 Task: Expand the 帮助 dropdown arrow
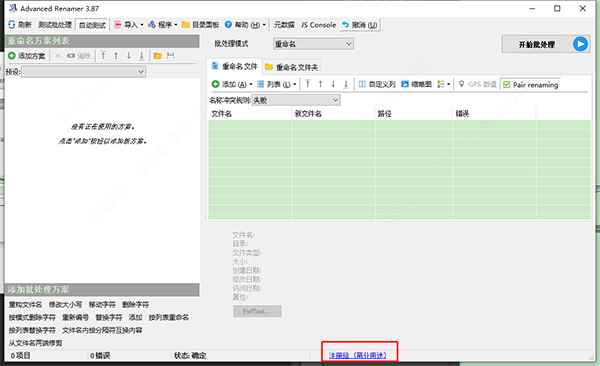pyautogui.click(x=264, y=25)
